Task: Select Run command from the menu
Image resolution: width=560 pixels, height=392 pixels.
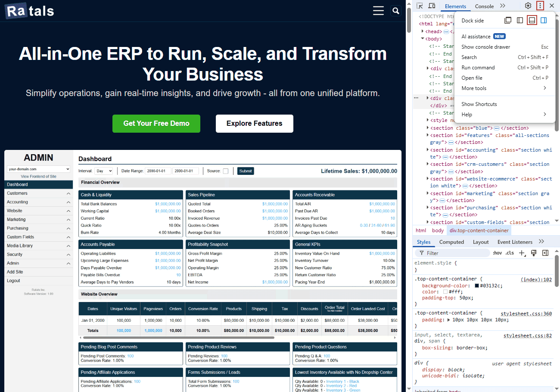Action: point(478,68)
